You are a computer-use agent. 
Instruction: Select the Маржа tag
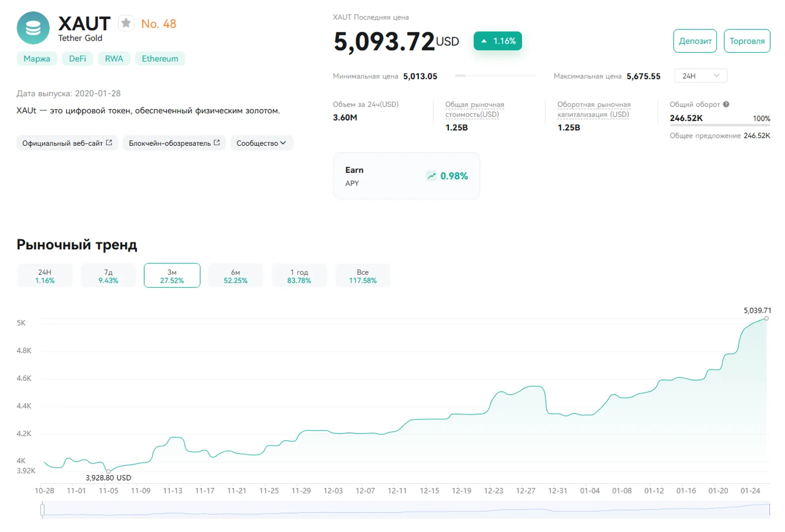37,58
